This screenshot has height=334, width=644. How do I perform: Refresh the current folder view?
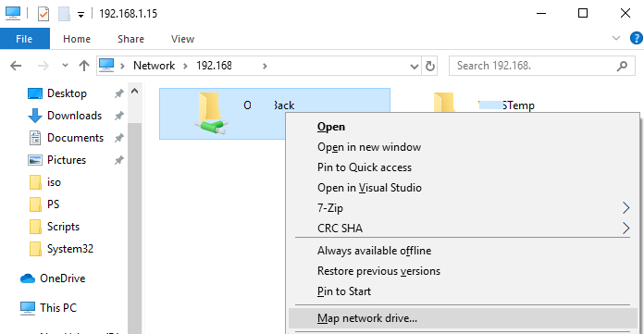[429, 66]
